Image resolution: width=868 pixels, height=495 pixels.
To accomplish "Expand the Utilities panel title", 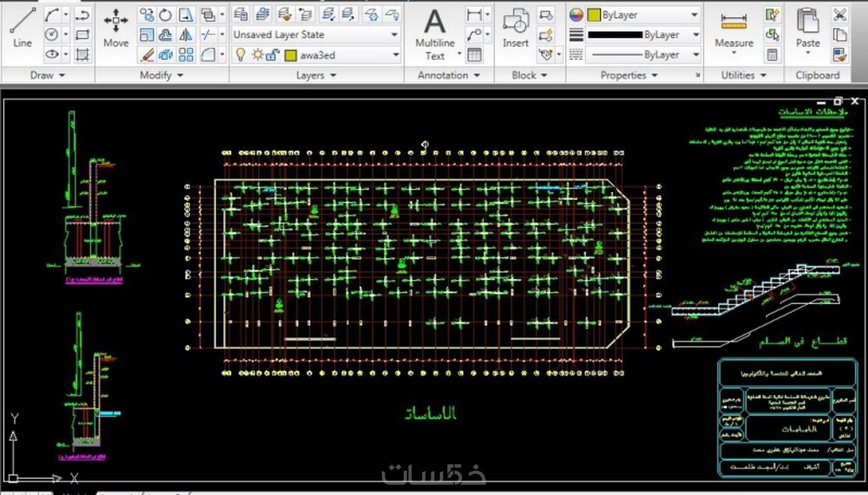I will click(x=743, y=75).
